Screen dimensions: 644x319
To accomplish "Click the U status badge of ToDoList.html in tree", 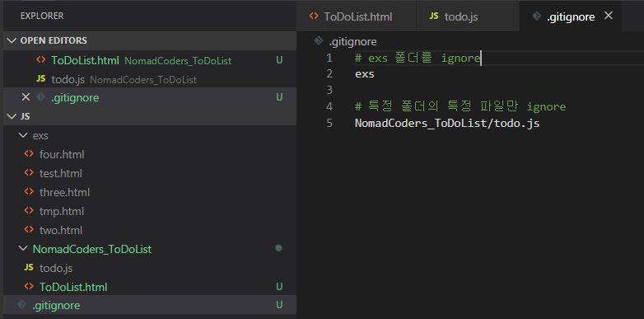I will 279,287.
